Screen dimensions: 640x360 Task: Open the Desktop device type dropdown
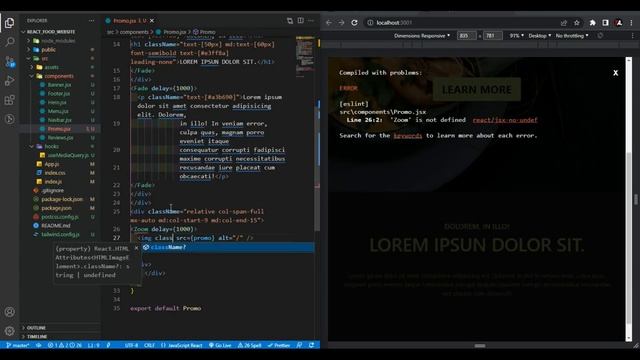tap(540, 36)
